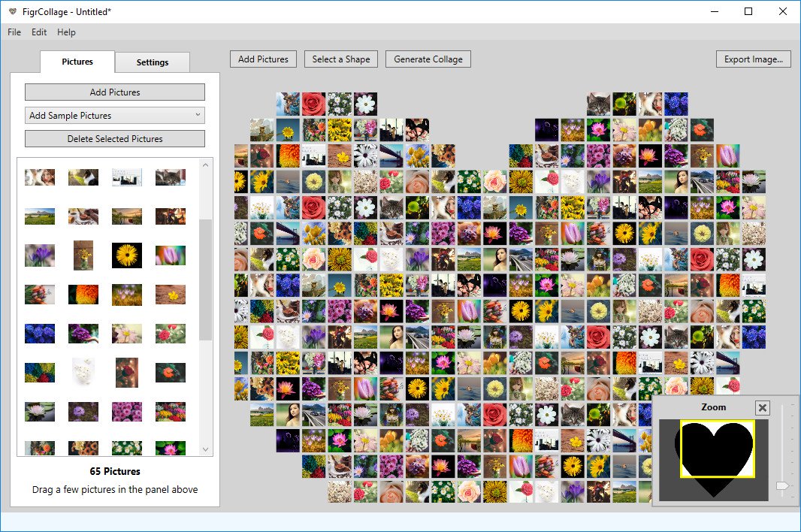The height and width of the screenshot is (532, 801).
Task: Click Delete Selected Pictures
Action: point(114,138)
